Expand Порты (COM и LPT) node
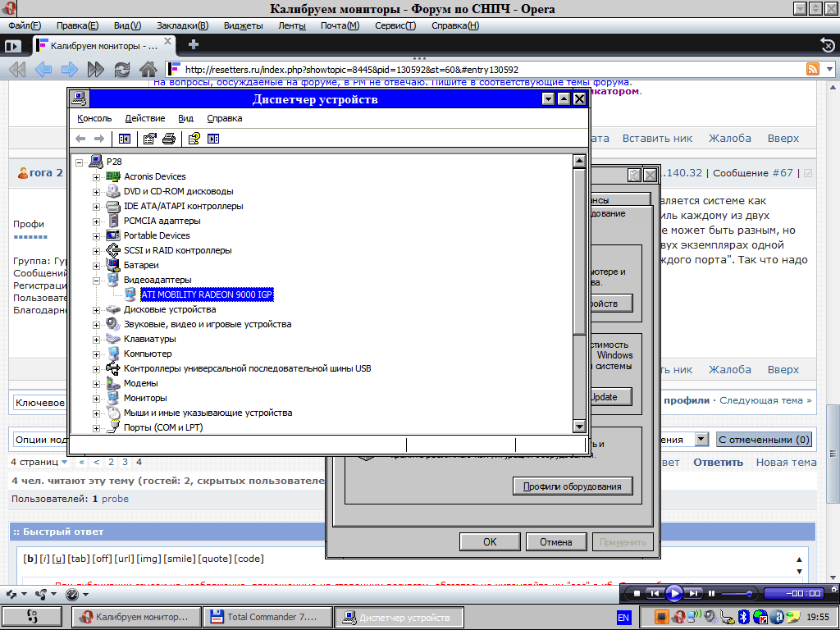 (97, 428)
